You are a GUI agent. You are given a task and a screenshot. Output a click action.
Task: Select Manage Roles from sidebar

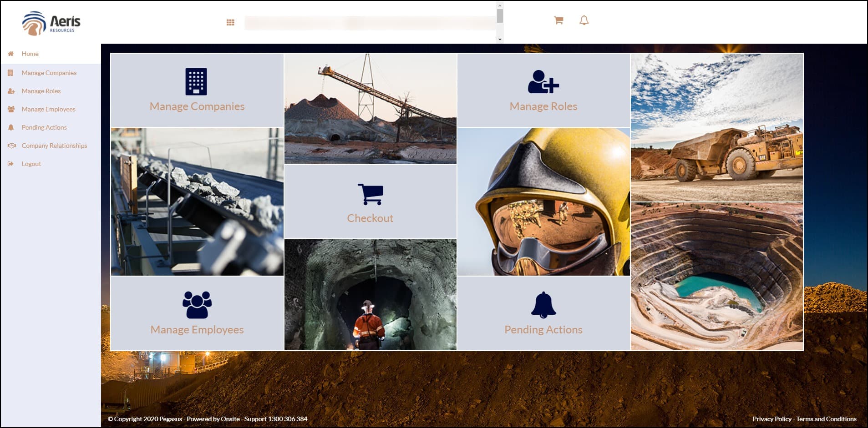[41, 91]
